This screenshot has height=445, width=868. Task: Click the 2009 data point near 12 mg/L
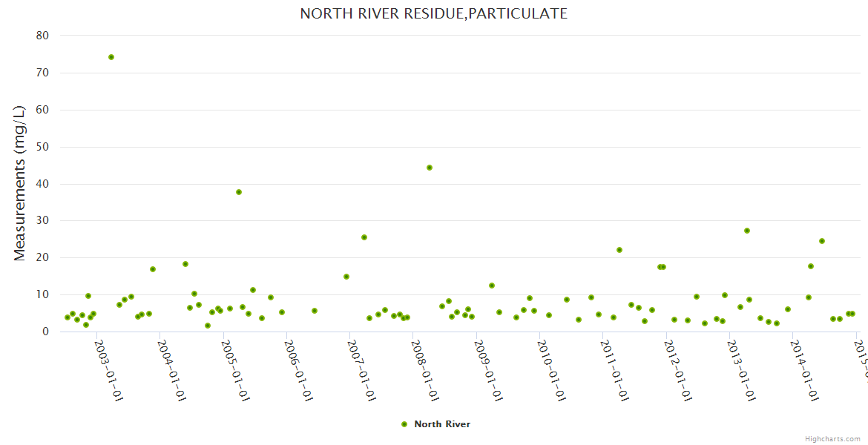click(492, 286)
